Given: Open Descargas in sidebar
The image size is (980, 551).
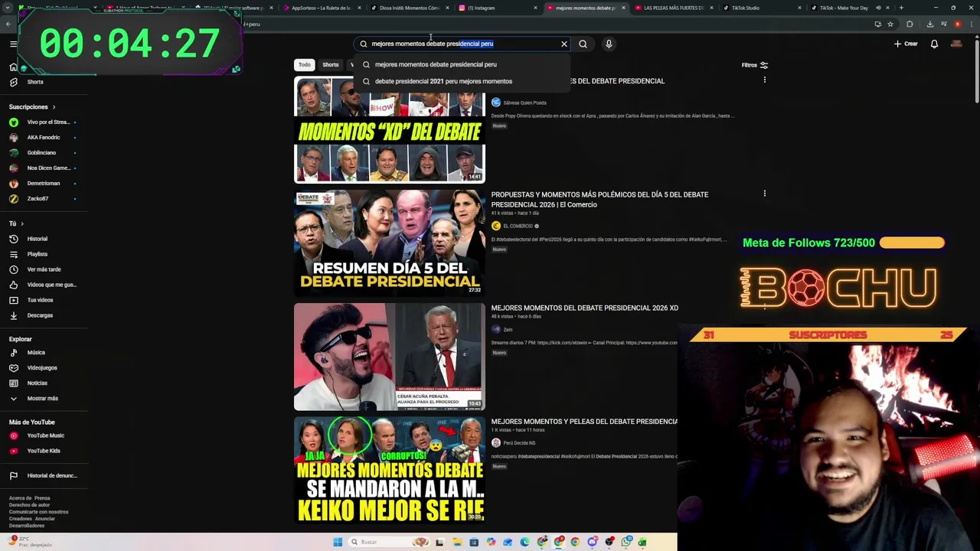Looking at the screenshot, I should point(38,315).
